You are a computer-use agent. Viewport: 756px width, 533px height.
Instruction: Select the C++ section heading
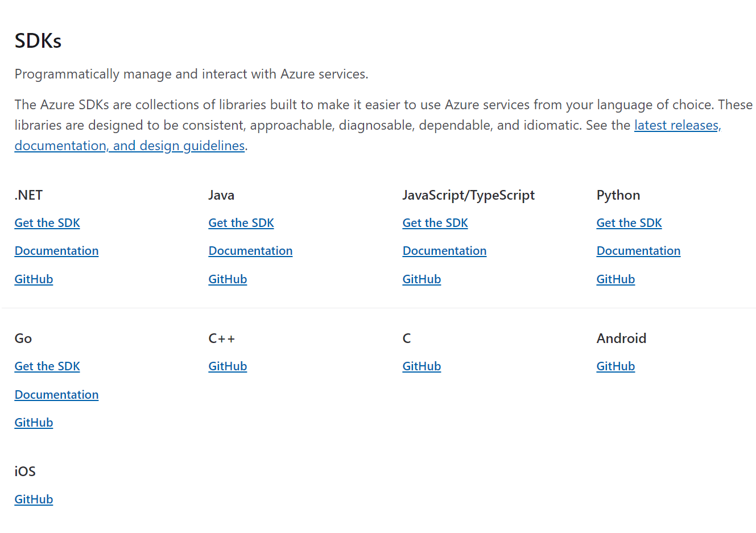click(221, 338)
